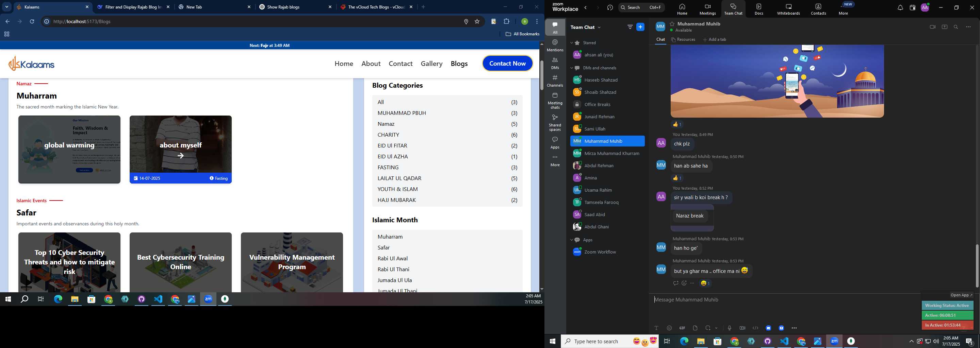Record an audio message with microphone icon
The image size is (980, 348).
729,328
